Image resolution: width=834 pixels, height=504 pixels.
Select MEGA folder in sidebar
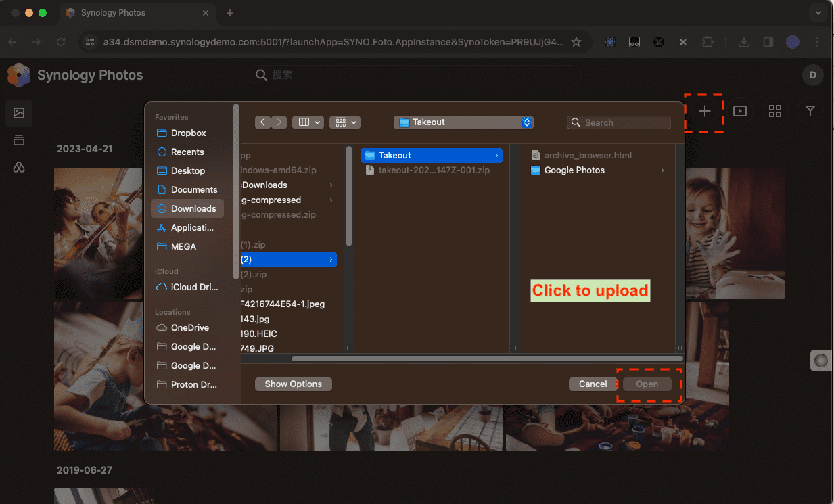pyautogui.click(x=187, y=247)
